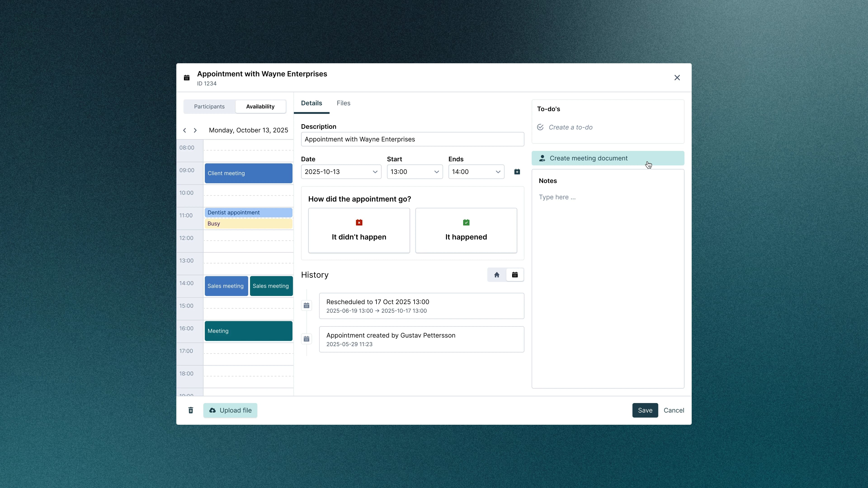Save the appointment changes
This screenshot has width=868, height=488.
pos(645,410)
